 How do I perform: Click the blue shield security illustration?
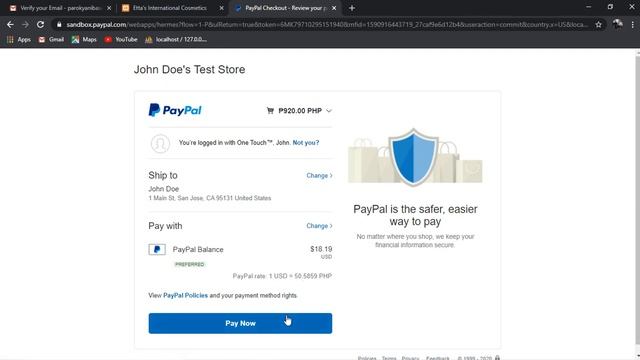413,157
